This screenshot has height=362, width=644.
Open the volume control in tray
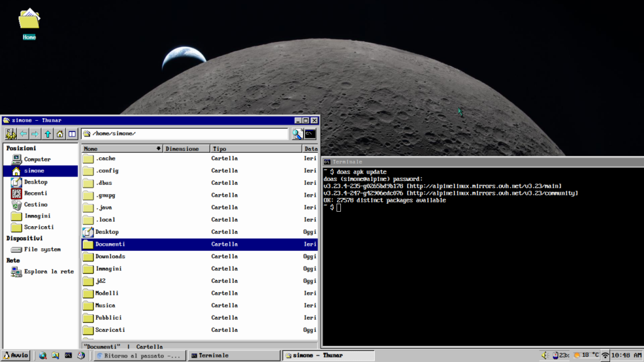545,356
